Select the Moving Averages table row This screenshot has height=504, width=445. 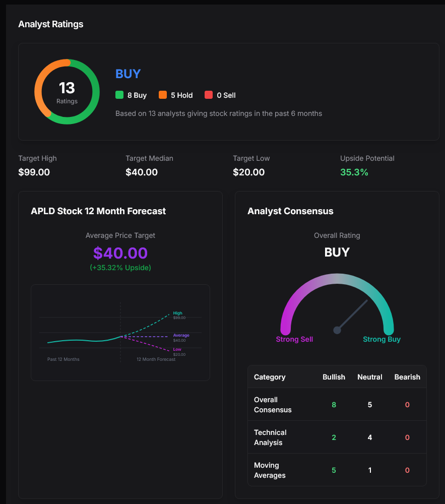point(337,470)
